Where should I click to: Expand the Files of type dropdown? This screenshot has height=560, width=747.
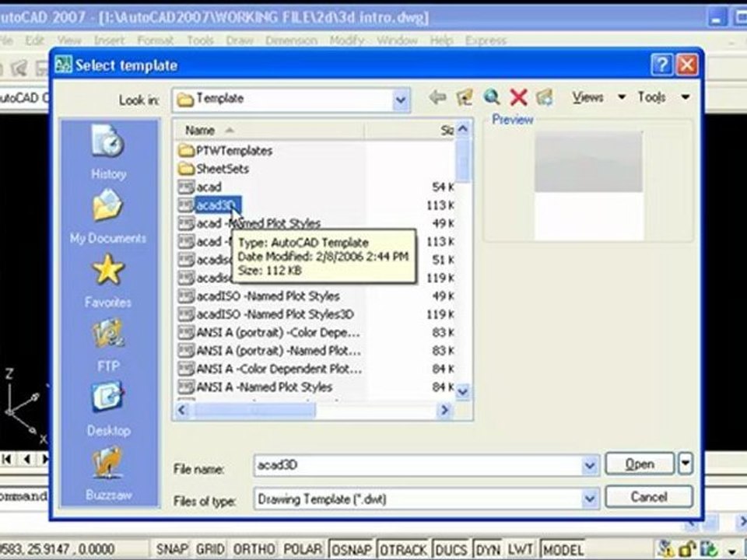coord(589,499)
